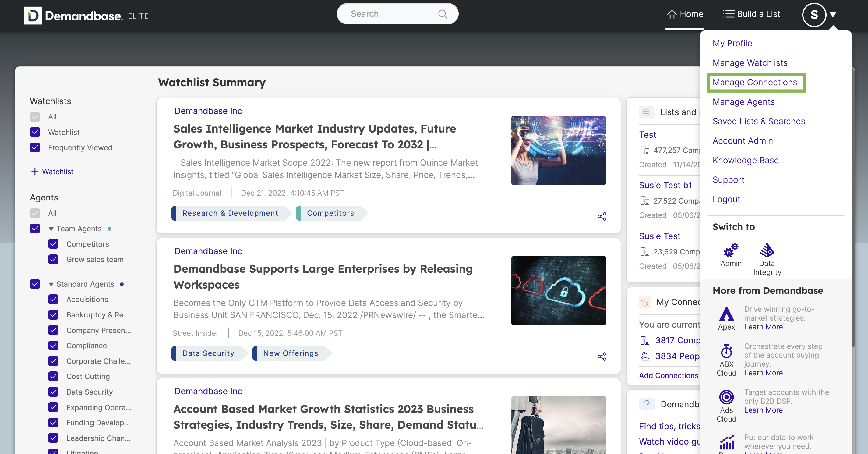Click the S user avatar circle
This screenshot has height=454, width=868.
[x=814, y=15]
